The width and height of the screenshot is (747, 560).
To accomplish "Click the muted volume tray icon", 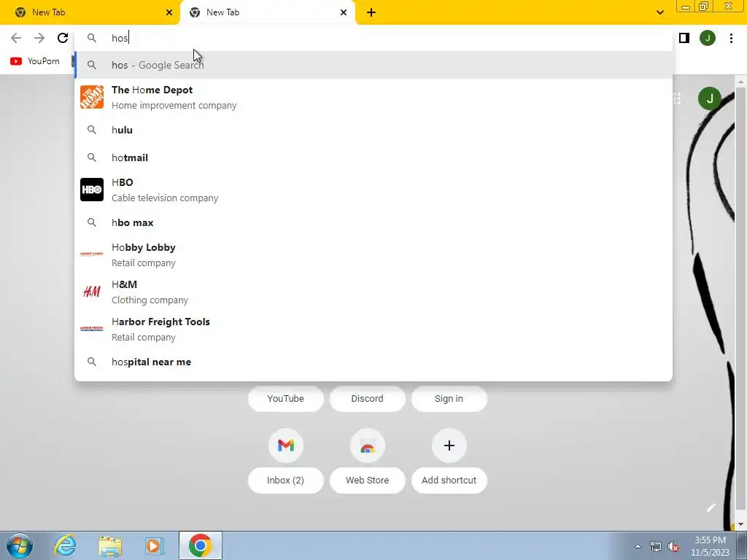I will tap(673, 546).
